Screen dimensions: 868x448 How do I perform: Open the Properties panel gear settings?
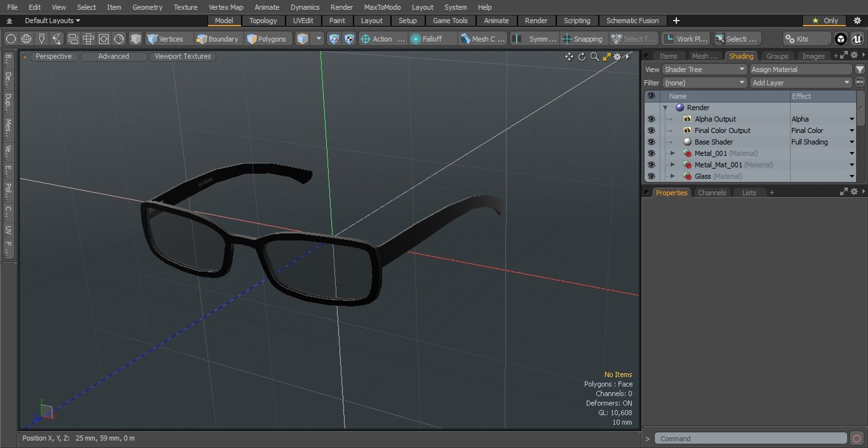854,192
